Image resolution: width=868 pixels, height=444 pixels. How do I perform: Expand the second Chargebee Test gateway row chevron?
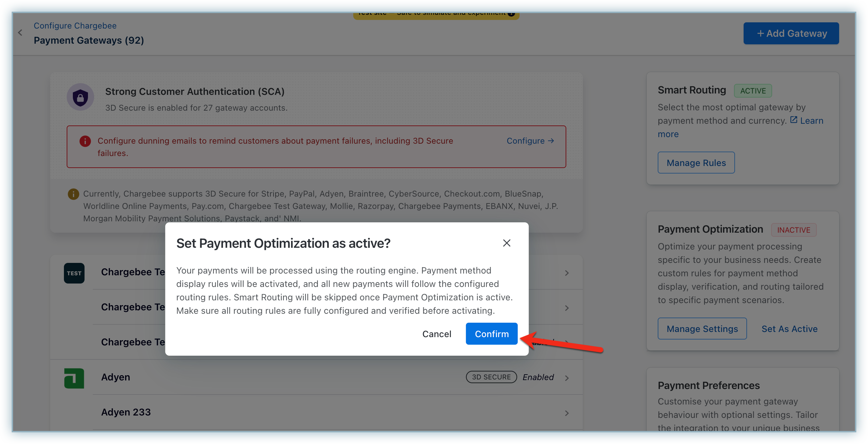click(567, 308)
